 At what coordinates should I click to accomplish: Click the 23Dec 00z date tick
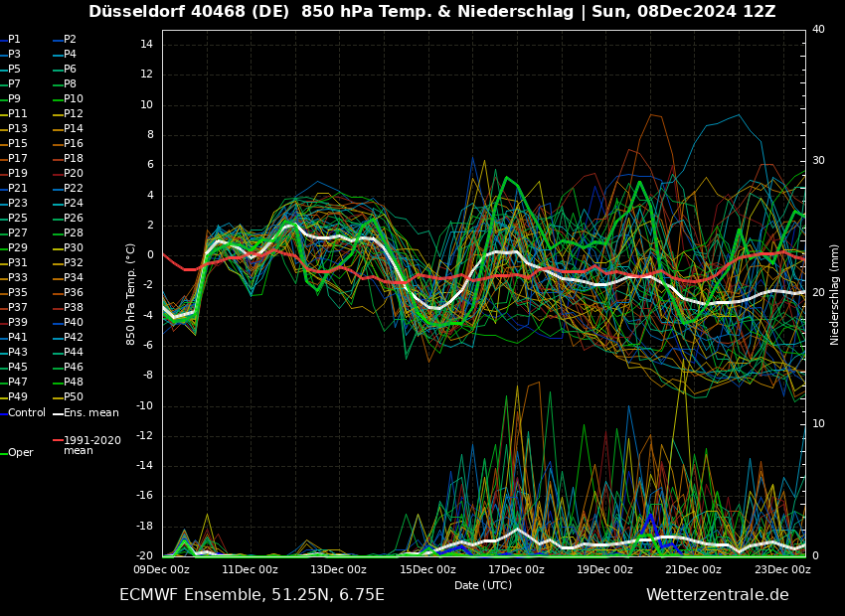[782, 569]
